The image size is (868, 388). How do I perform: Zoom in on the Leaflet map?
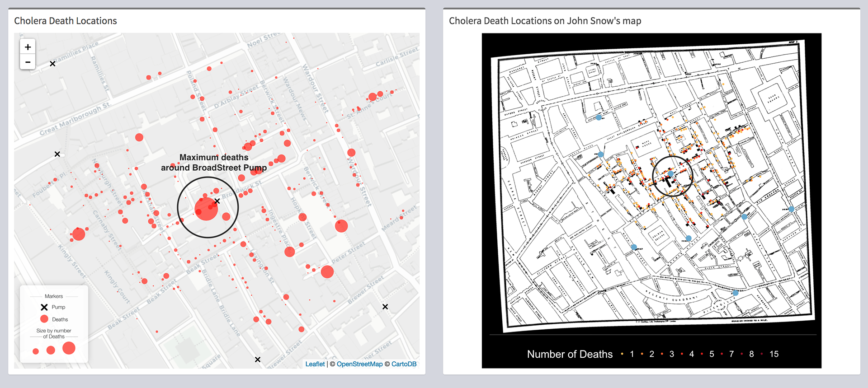(28, 47)
